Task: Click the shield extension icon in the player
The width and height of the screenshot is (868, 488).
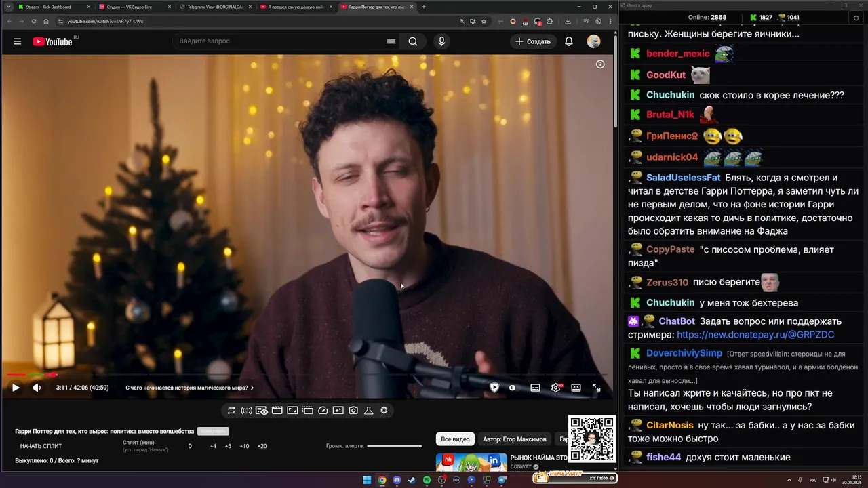Action: pyautogui.click(x=494, y=388)
